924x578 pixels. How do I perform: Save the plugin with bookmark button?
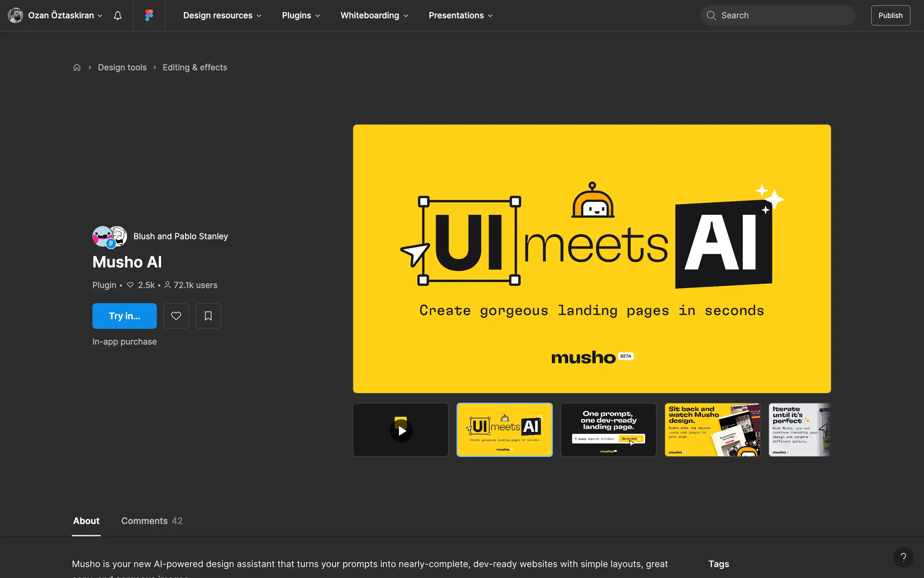tap(208, 316)
